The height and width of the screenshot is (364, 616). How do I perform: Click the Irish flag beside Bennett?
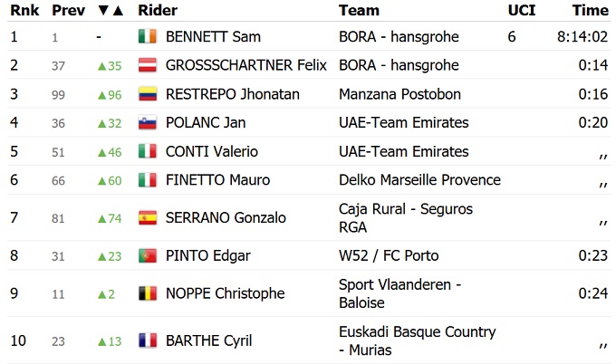coord(148,37)
